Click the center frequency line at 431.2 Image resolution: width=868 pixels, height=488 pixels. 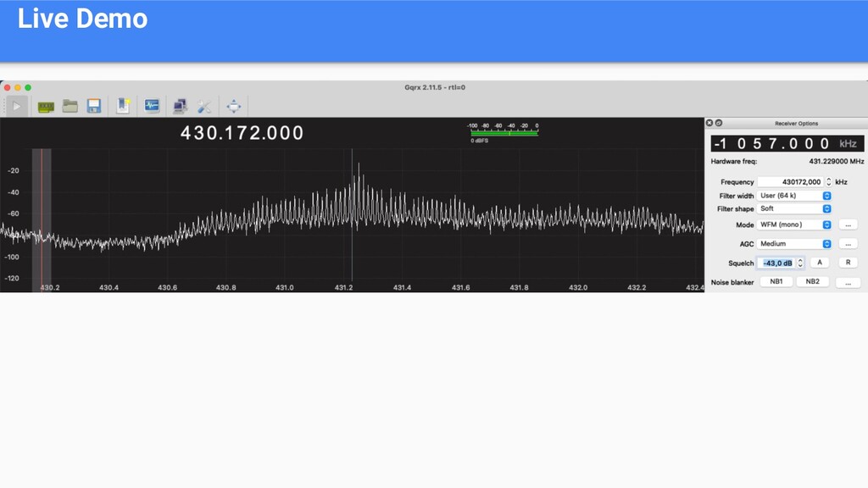click(x=352, y=216)
